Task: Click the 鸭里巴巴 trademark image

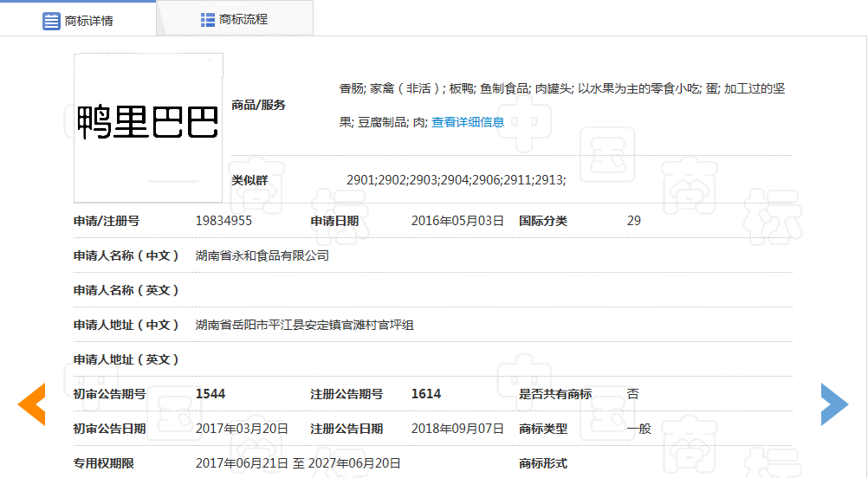Action: (148, 128)
